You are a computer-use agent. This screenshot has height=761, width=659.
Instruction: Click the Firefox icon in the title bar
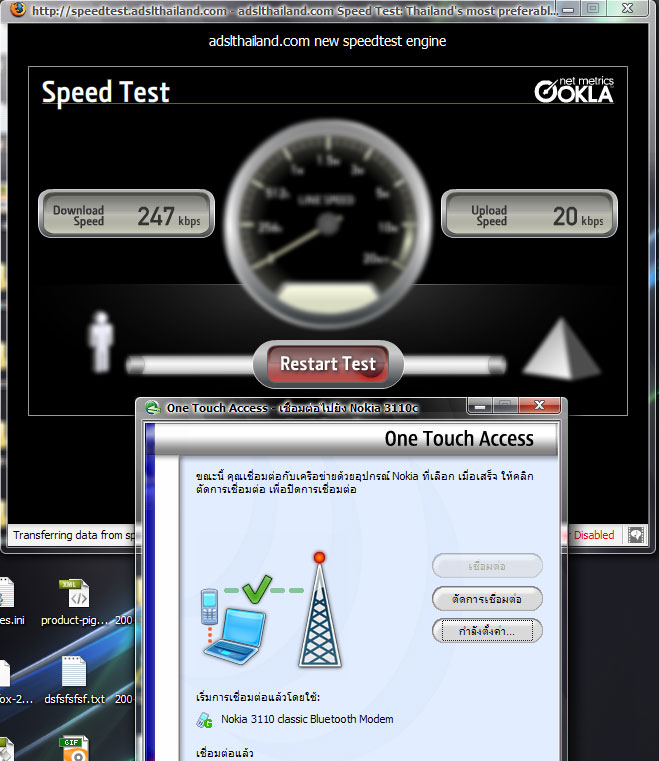(x=17, y=9)
